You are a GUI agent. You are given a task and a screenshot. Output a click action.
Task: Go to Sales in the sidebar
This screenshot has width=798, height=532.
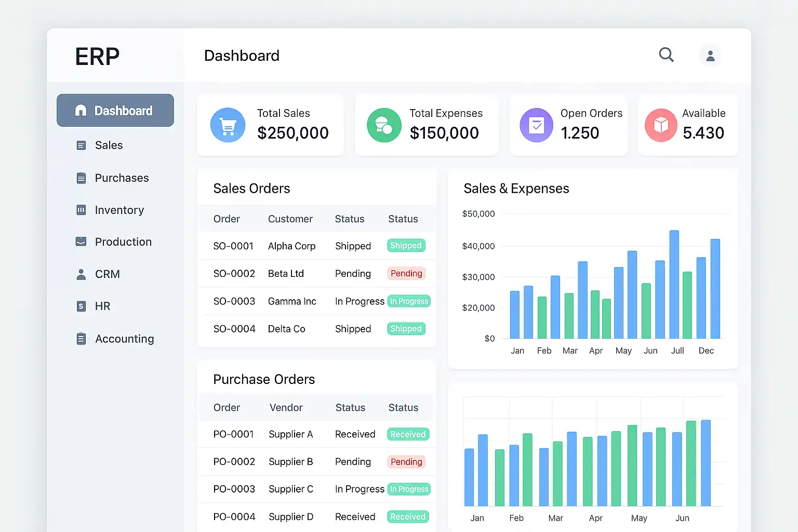(x=109, y=145)
